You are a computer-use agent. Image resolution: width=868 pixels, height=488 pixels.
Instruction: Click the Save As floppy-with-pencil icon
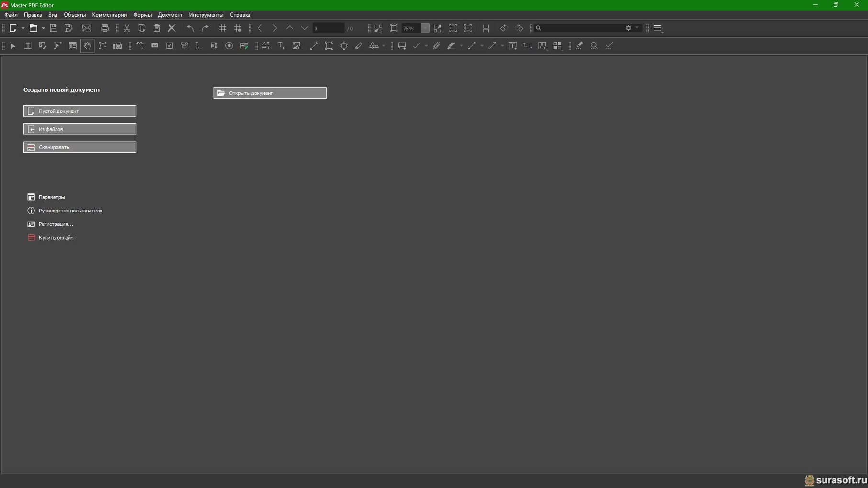68,28
